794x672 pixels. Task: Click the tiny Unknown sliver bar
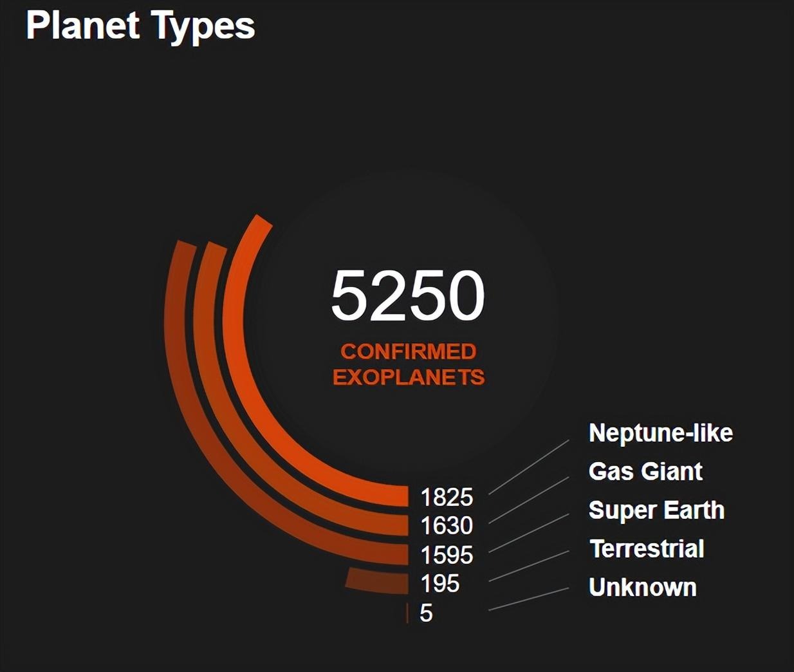[407, 613]
